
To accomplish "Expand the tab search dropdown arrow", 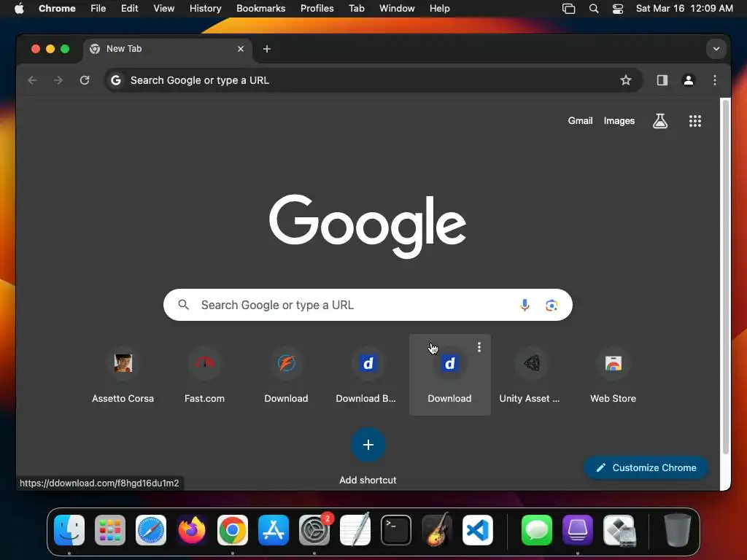I will pos(716,49).
